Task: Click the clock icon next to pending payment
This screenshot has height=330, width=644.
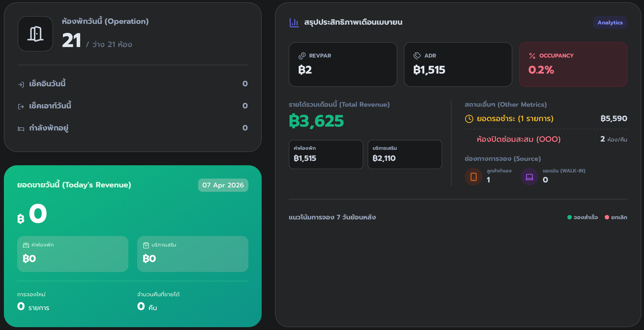Action: [x=469, y=119]
